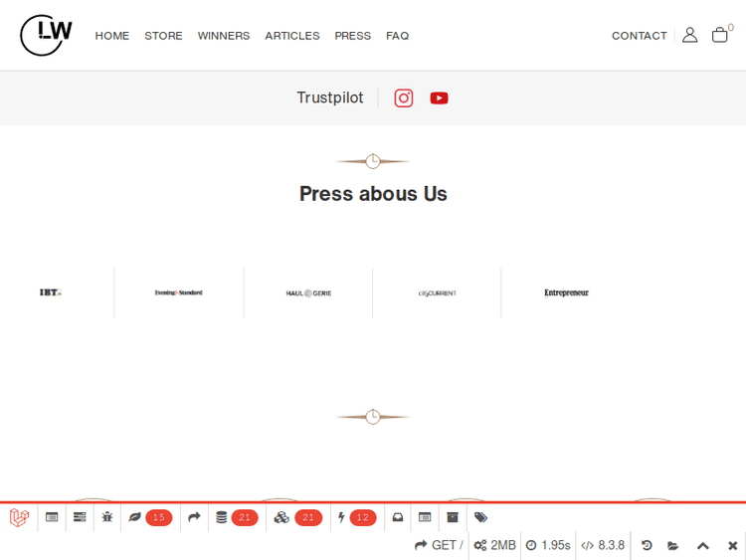This screenshot has width=746, height=560.
Task: Follow the Trustpilot link
Action: [329, 97]
